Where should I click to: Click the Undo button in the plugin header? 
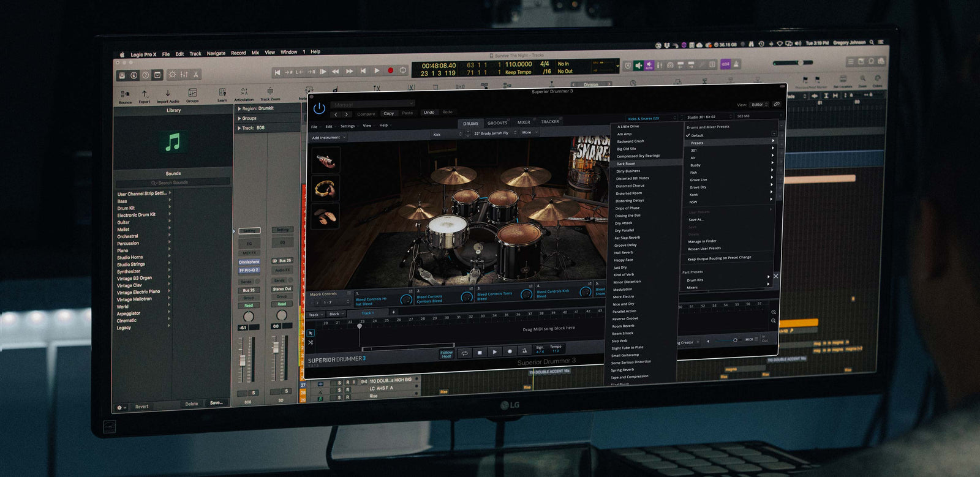tap(429, 112)
